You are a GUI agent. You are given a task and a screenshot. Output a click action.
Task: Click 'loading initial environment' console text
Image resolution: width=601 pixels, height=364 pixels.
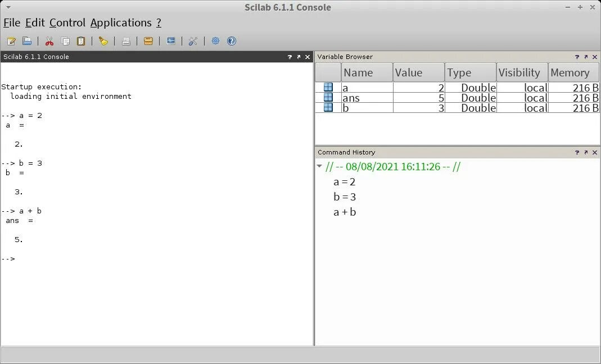click(70, 96)
